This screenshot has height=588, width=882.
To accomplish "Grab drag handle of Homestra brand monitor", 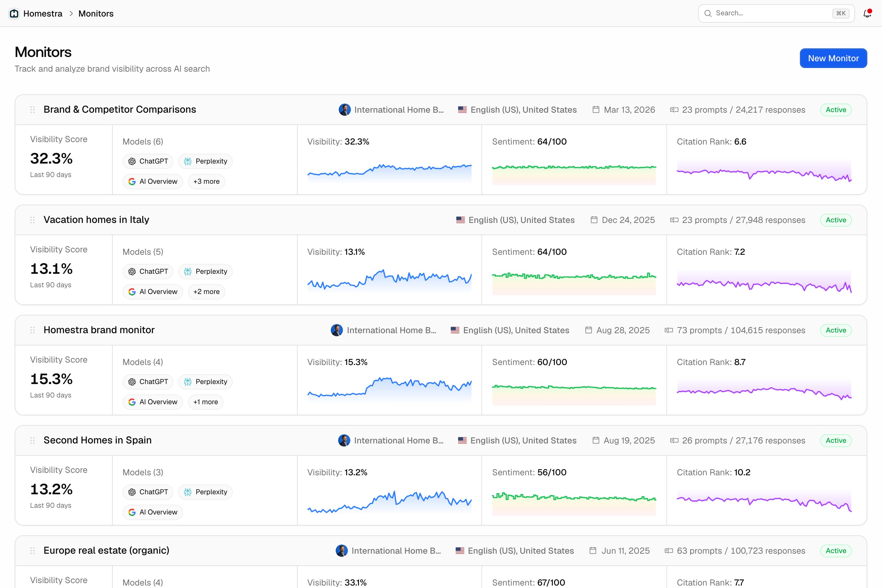I will (x=33, y=330).
